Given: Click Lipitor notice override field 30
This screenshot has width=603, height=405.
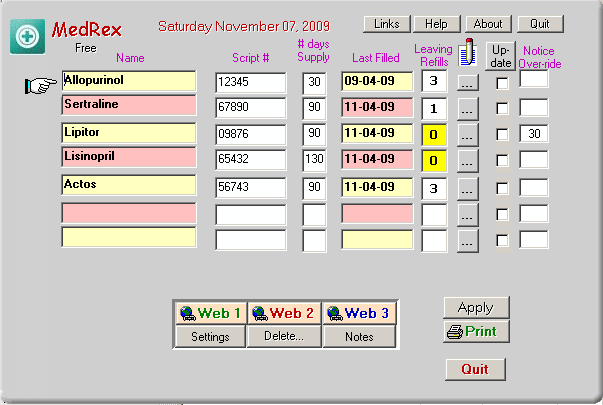Looking at the screenshot, I should [x=534, y=133].
